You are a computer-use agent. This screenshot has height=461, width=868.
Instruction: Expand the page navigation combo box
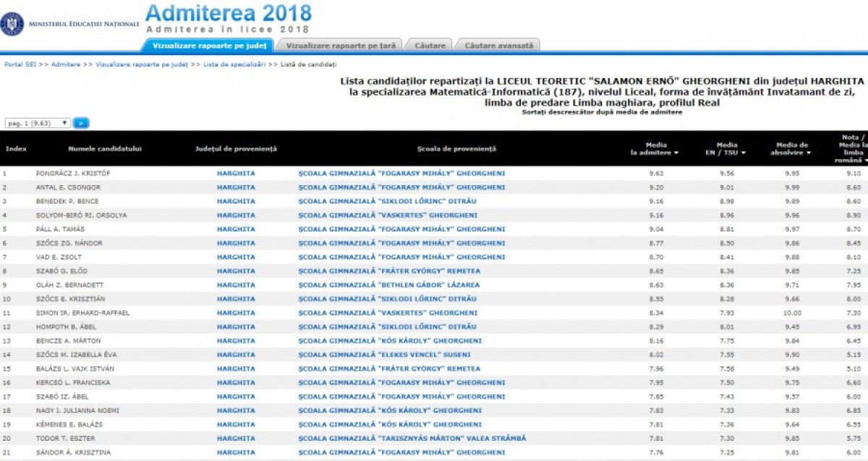tap(64, 123)
